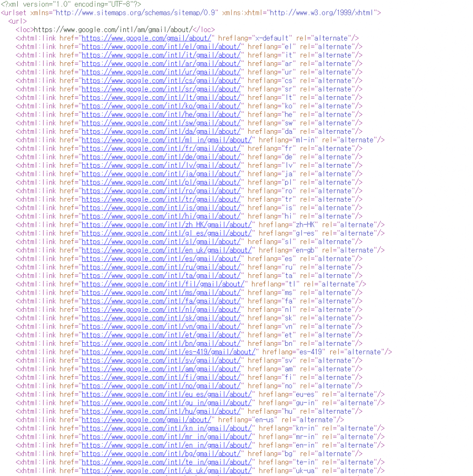Visit the intl/no/gmail/about link

coord(161,386)
